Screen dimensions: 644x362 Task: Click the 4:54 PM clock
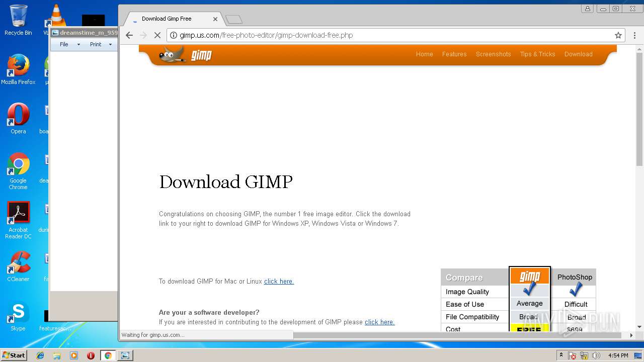[x=618, y=355]
